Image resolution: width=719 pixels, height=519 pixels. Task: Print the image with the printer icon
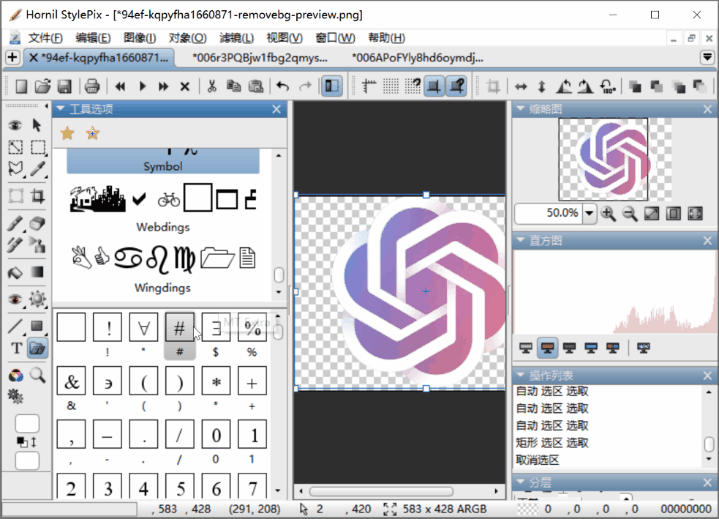[92, 86]
